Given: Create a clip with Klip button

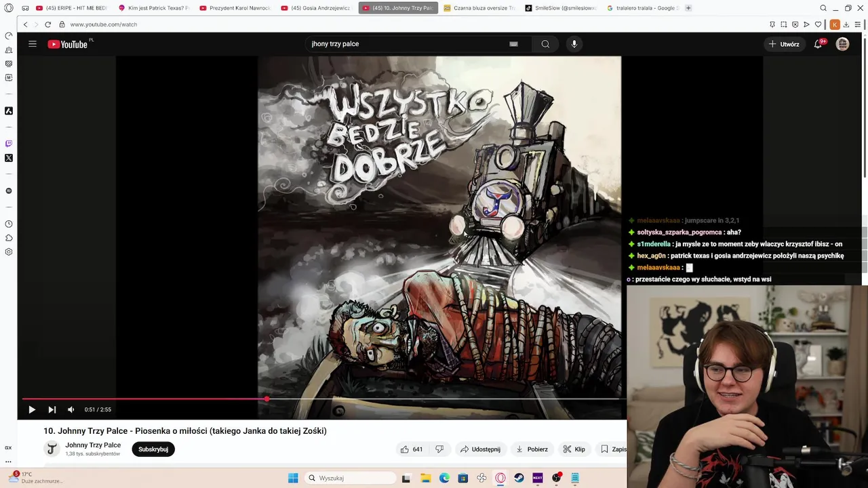Looking at the screenshot, I should (574, 449).
